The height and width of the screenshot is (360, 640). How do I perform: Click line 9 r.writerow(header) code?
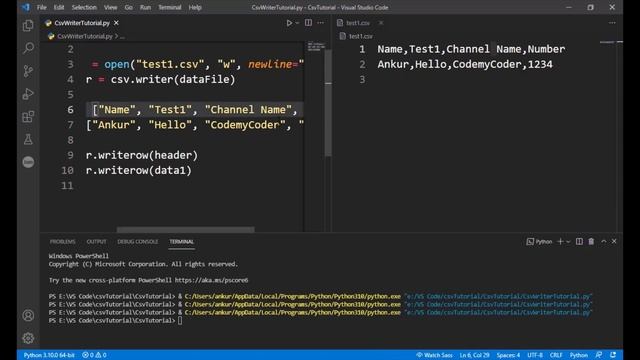(142, 155)
